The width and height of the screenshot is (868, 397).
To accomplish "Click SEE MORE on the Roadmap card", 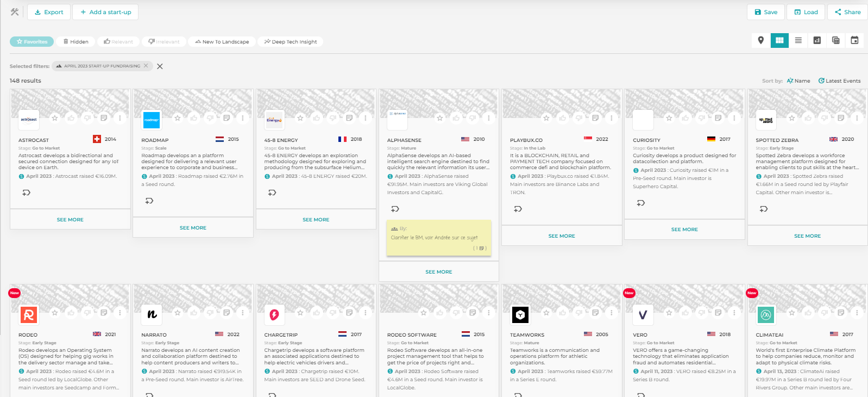I will 193,228.
